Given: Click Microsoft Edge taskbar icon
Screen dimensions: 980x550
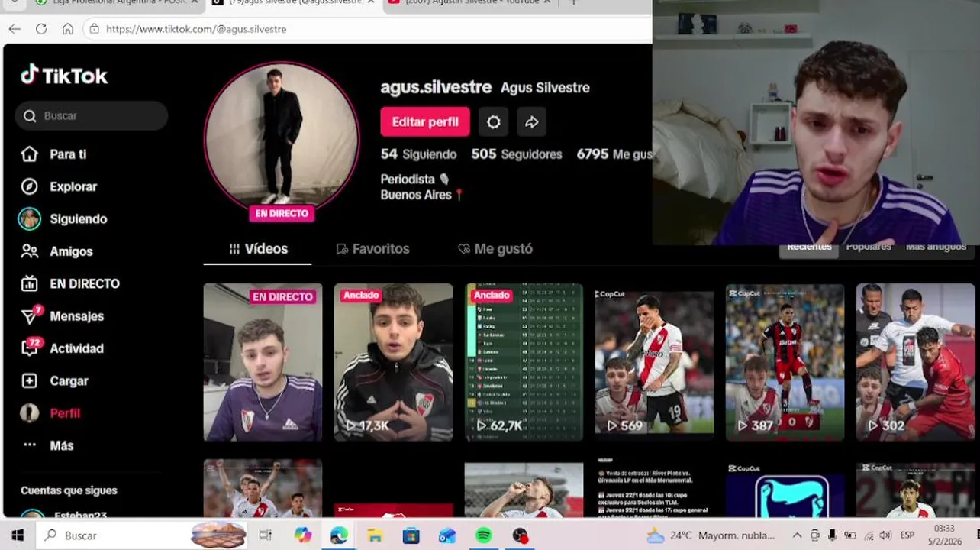Looking at the screenshot, I should (339, 535).
